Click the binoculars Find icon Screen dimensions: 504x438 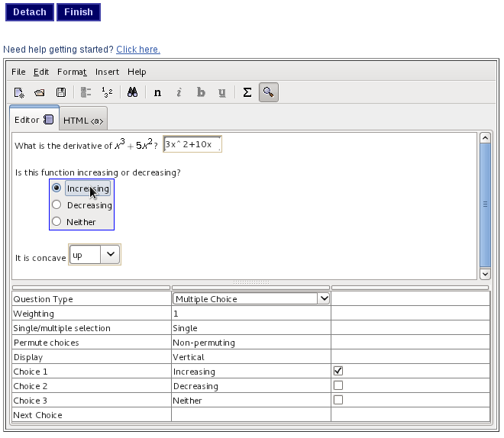(x=132, y=92)
